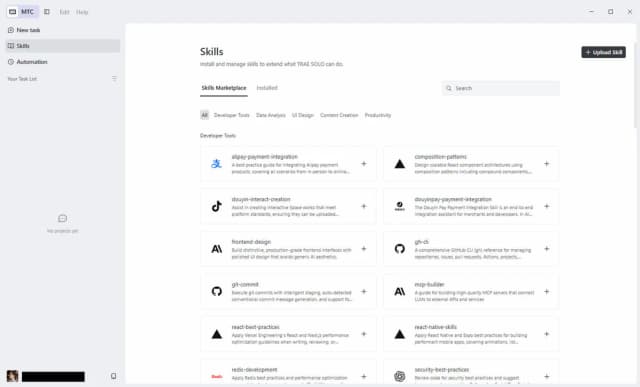Filter skills by Data Analysis
The width and height of the screenshot is (640, 387).
coord(271,115)
